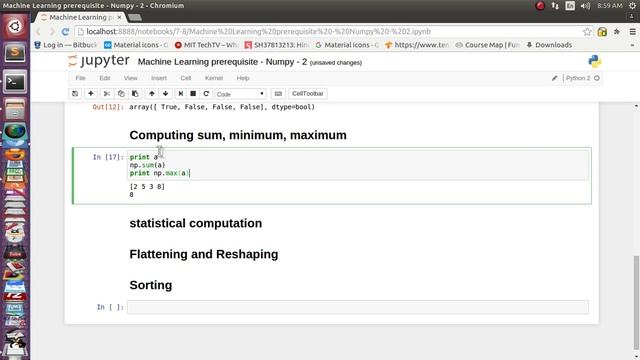
Task: Click inside the empty code cell
Action: [358, 307]
